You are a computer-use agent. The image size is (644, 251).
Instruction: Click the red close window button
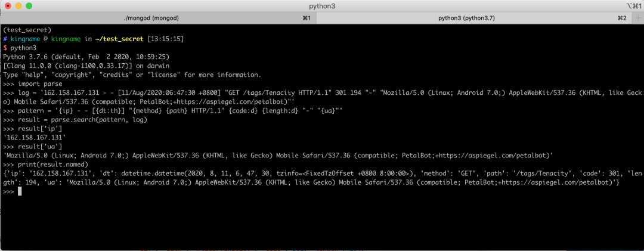coord(7,6)
